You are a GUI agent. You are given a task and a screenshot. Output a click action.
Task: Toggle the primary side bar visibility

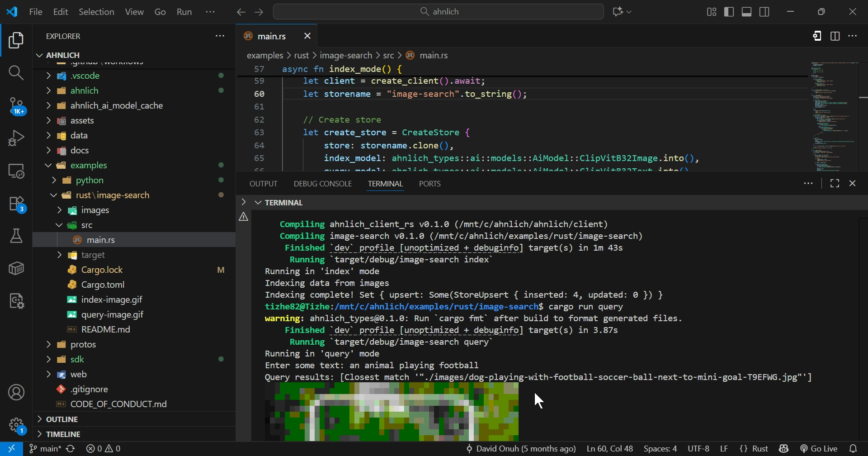tap(729, 12)
